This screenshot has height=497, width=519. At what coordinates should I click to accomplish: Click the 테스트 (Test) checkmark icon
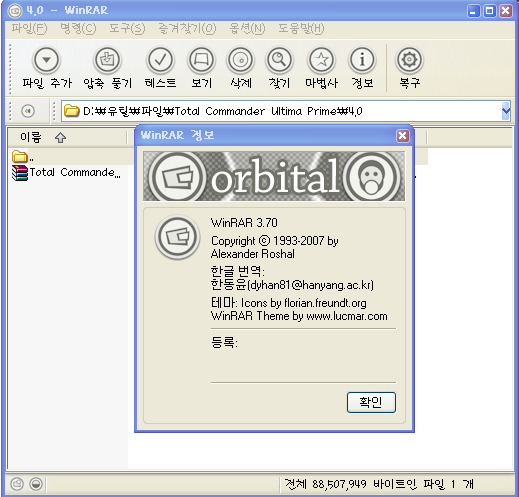tap(160, 60)
